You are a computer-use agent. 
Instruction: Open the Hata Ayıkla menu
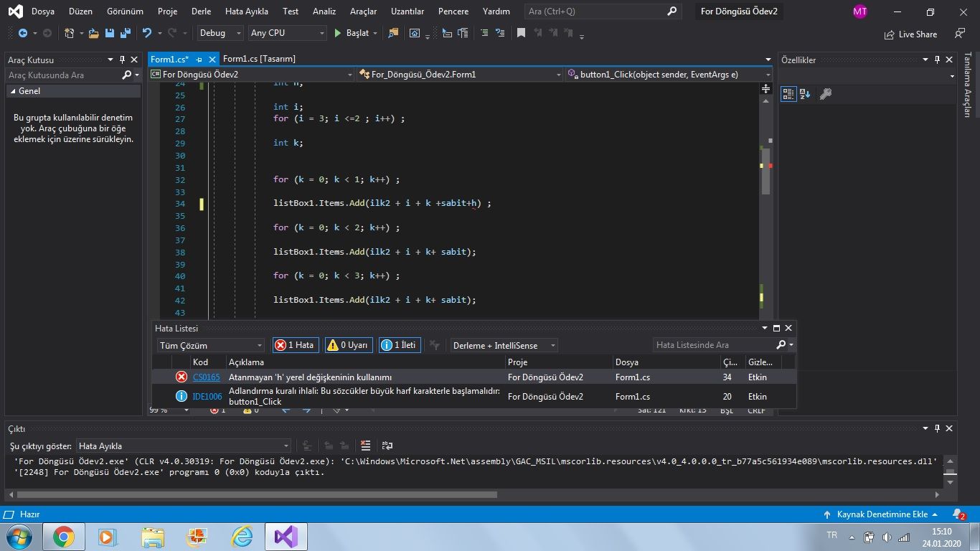click(x=246, y=11)
